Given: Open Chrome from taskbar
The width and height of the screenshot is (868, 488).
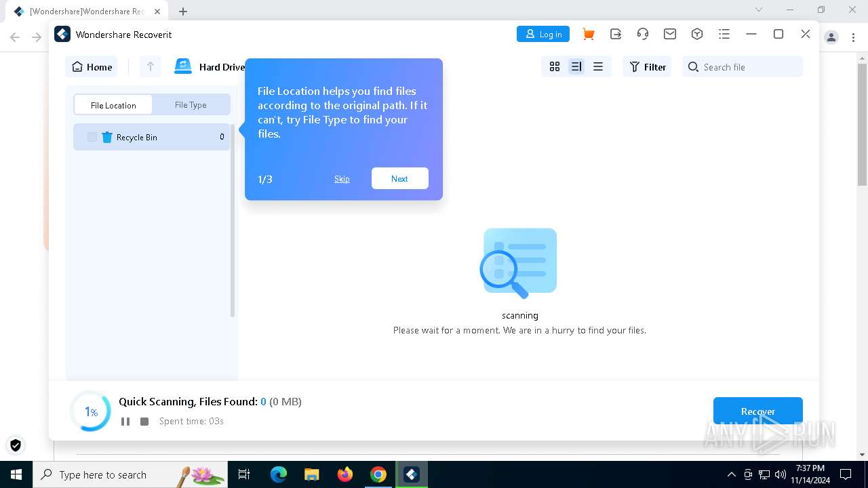Looking at the screenshot, I should point(378,474).
